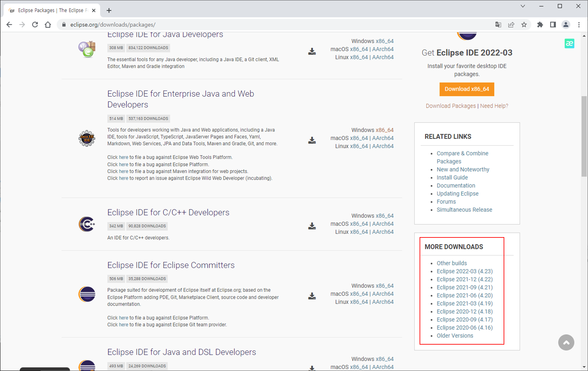
Task: Select Windows x86_64 for Enterprise Java package
Action: tap(385, 130)
